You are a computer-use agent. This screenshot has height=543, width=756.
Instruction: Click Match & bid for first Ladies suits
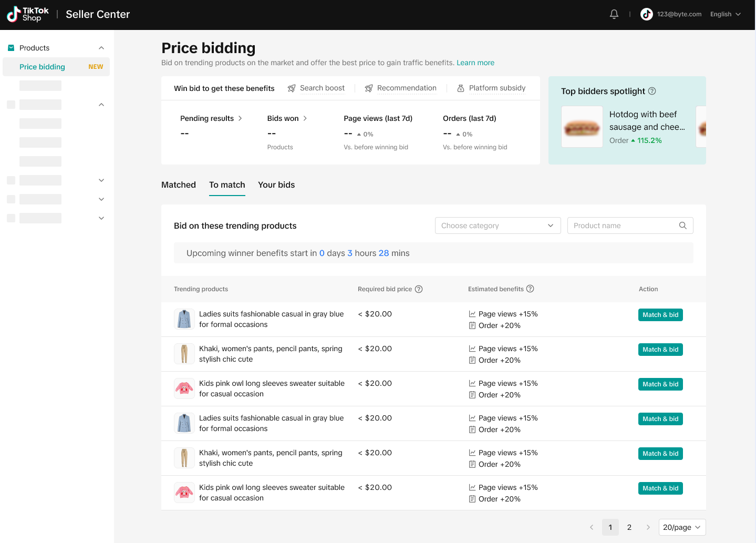coord(660,315)
